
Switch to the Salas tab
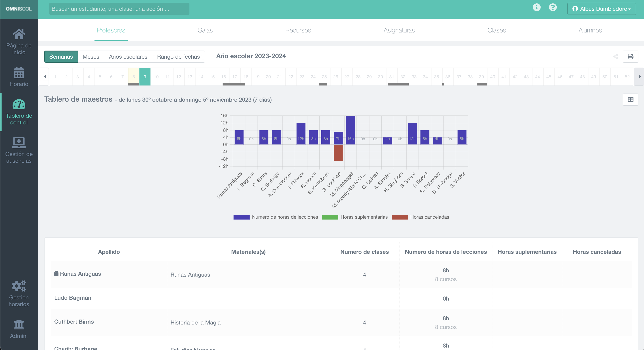205,30
